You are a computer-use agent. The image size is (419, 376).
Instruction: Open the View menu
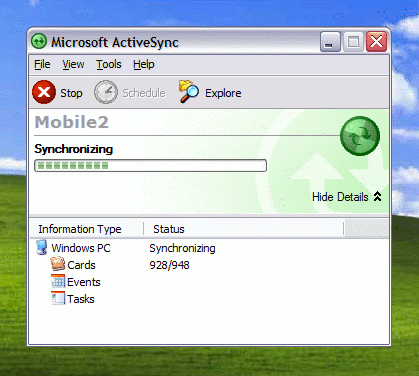point(73,64)
